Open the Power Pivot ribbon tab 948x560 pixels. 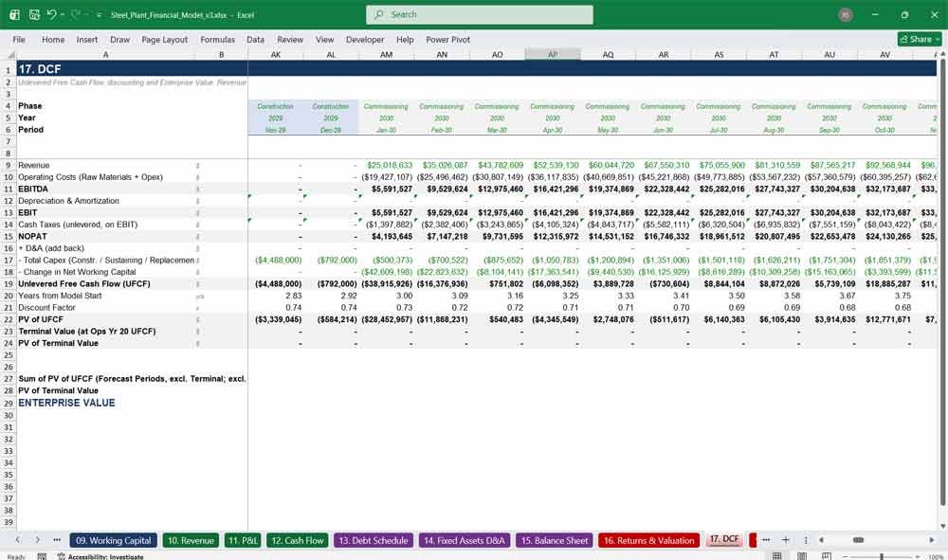coord(448,39)
